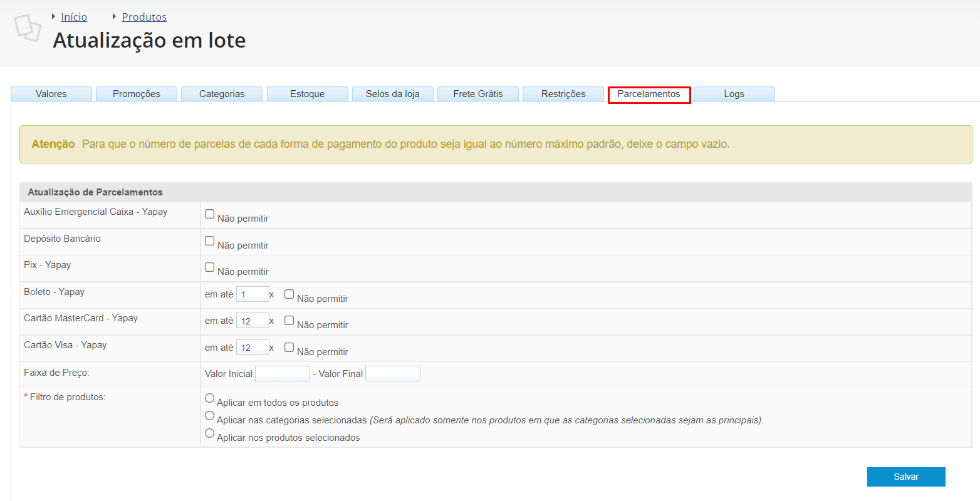
Task: Click the Valor Inicial price field
Action: click(x=283, y=374)
